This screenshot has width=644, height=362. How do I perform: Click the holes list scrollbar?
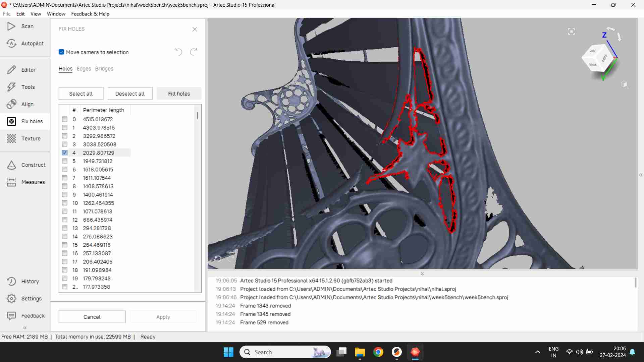tap(197, 116)
